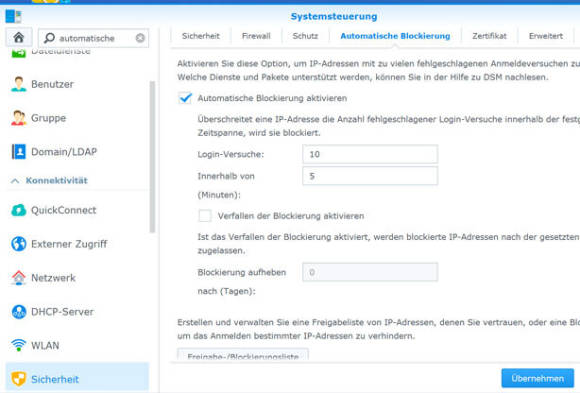Click the Systemsteuerung window title
Screen dimensions: 580x393
(x=334, y=17)
